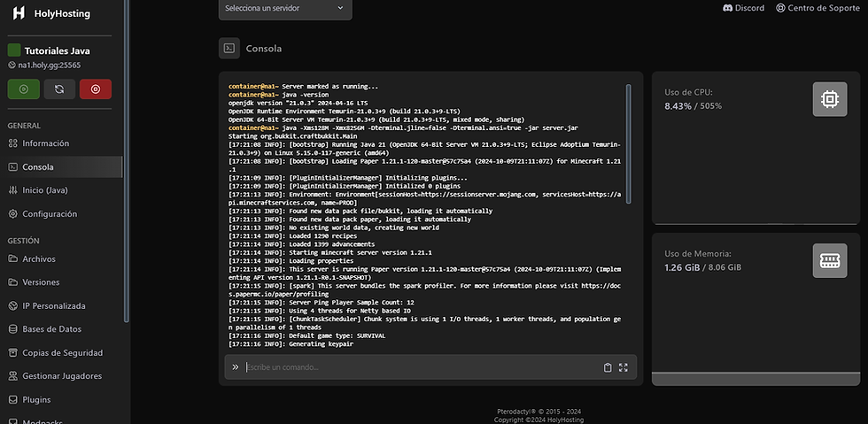Image resolution: width=868 pixels, height=424 pixels.
Task: Click the Configuración gear icon
Action: pos(12,213)
